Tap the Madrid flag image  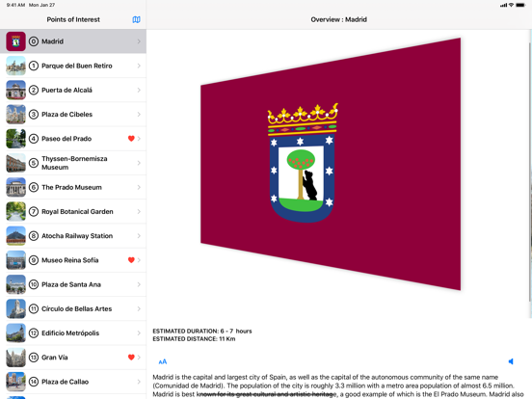331,164
